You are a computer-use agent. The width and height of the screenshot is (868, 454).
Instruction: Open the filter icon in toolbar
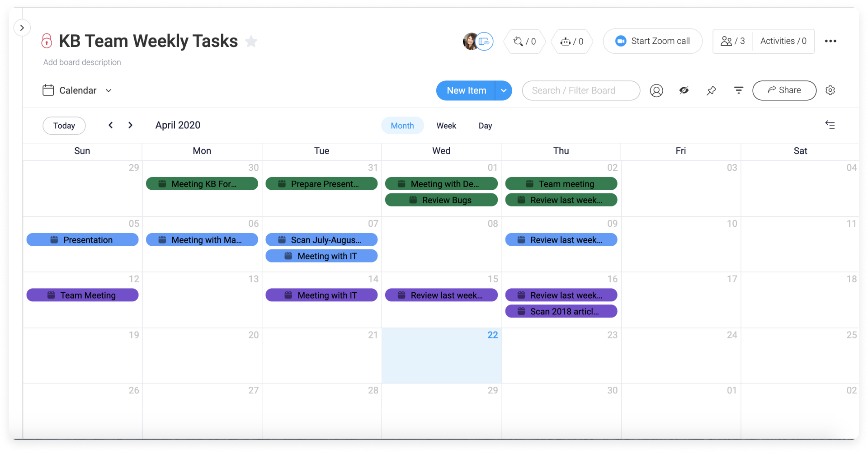(x=738, y=91)
